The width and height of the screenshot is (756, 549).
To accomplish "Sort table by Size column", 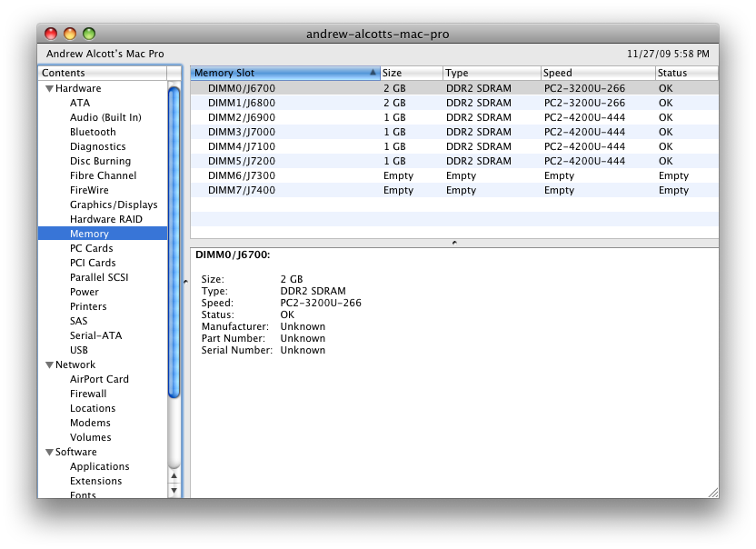I will 412,73.
